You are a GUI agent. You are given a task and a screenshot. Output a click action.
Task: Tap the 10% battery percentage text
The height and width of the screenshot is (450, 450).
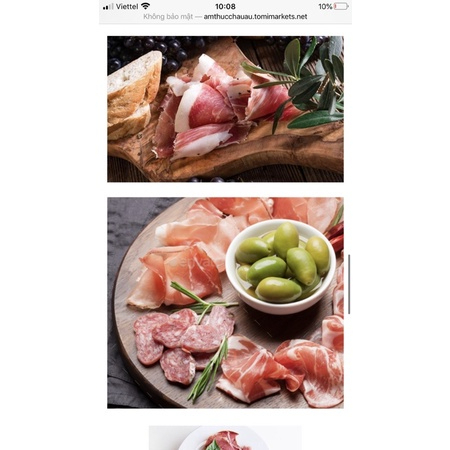[325, 6]
